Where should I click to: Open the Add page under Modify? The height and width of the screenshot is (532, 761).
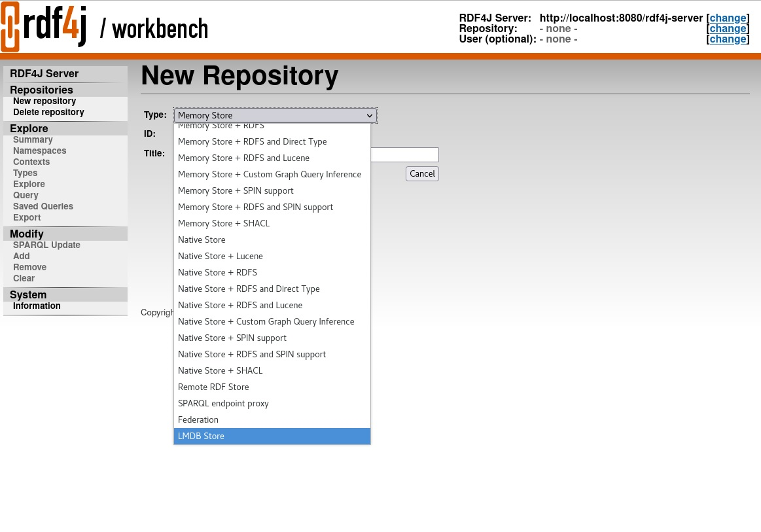tap(22, 257)
